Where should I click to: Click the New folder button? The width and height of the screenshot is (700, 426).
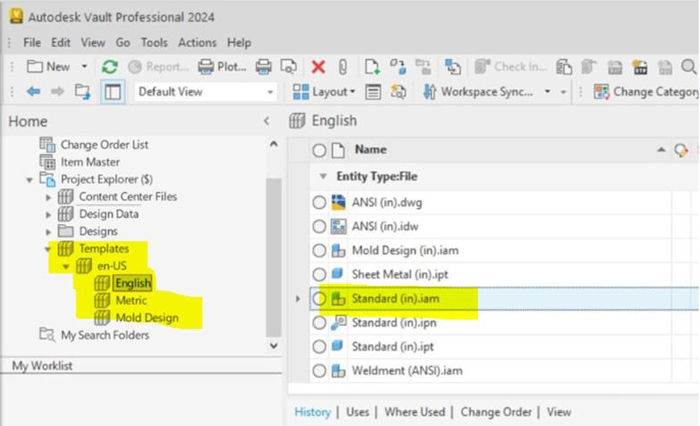tap(48, 67)
